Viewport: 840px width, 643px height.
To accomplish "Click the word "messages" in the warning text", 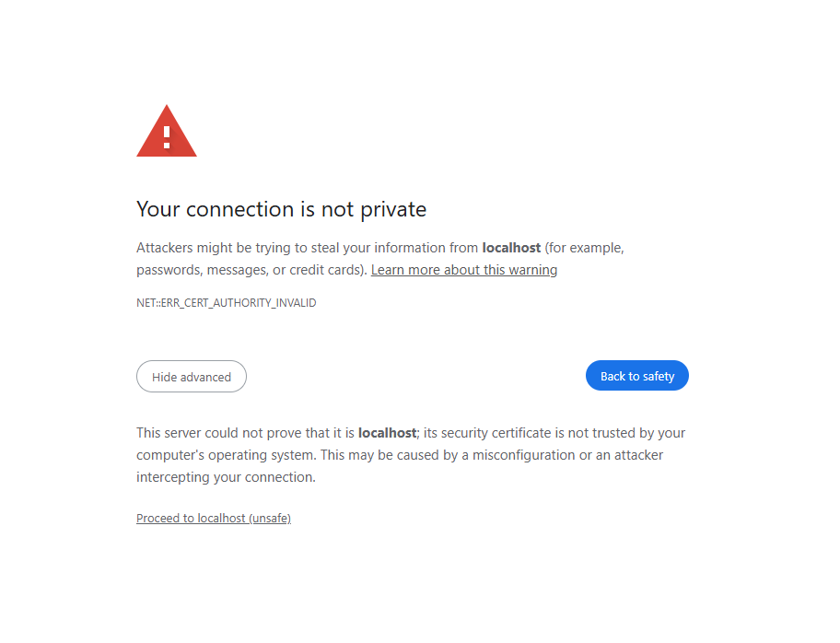I will [236, 270].
